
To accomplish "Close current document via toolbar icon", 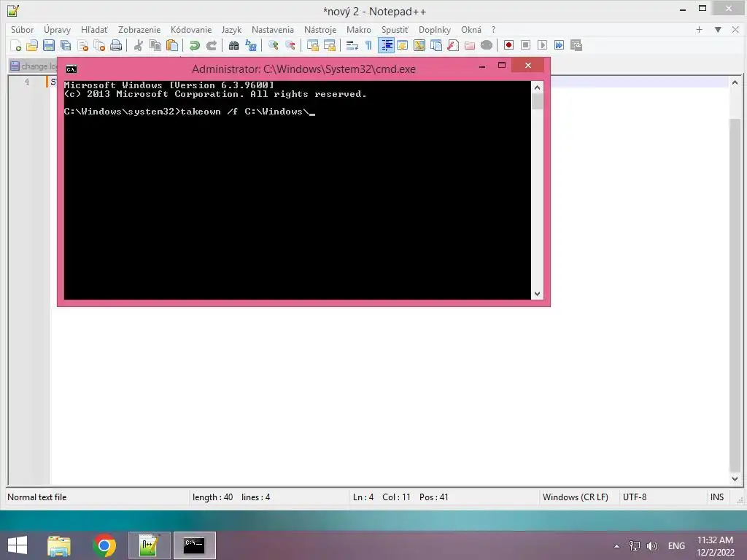I will [82, 45].
